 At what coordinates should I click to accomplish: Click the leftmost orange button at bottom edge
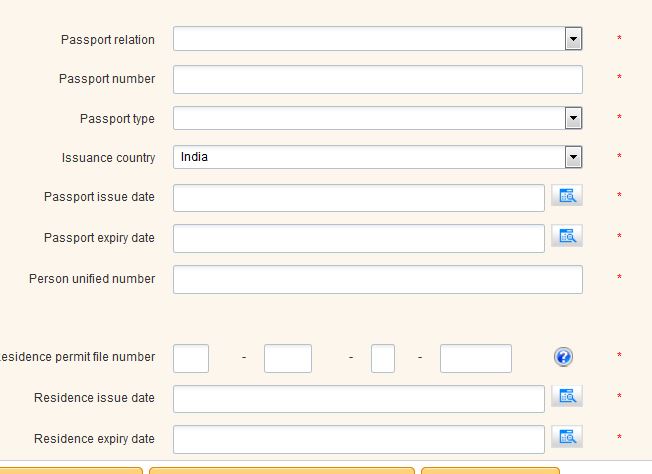(x=70, y=470)
